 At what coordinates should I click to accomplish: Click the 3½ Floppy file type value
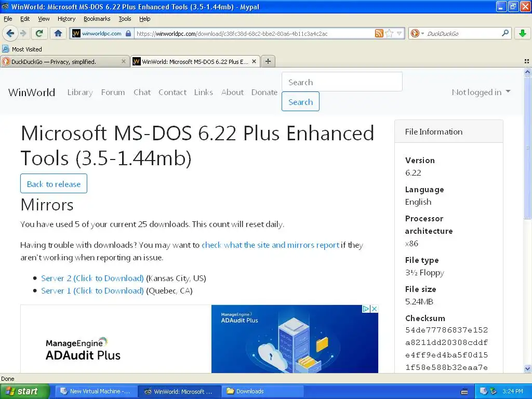pos(424,273)
